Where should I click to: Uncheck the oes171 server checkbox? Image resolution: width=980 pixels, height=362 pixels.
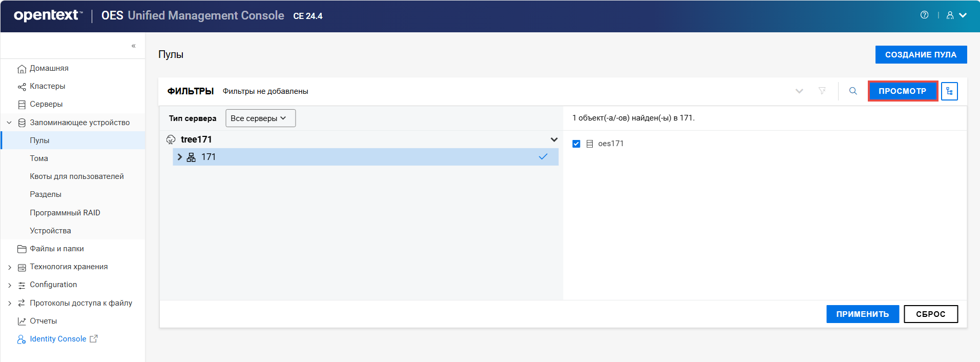[x=576, y=144]
